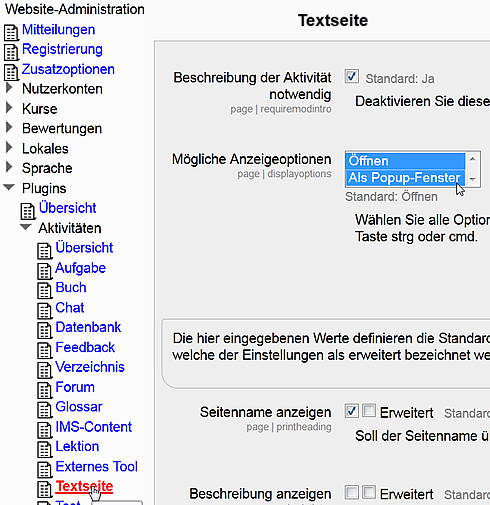Open the Zusatzoptionen link
The height and width of the screenshot is (505, 490).
point(68,69)
